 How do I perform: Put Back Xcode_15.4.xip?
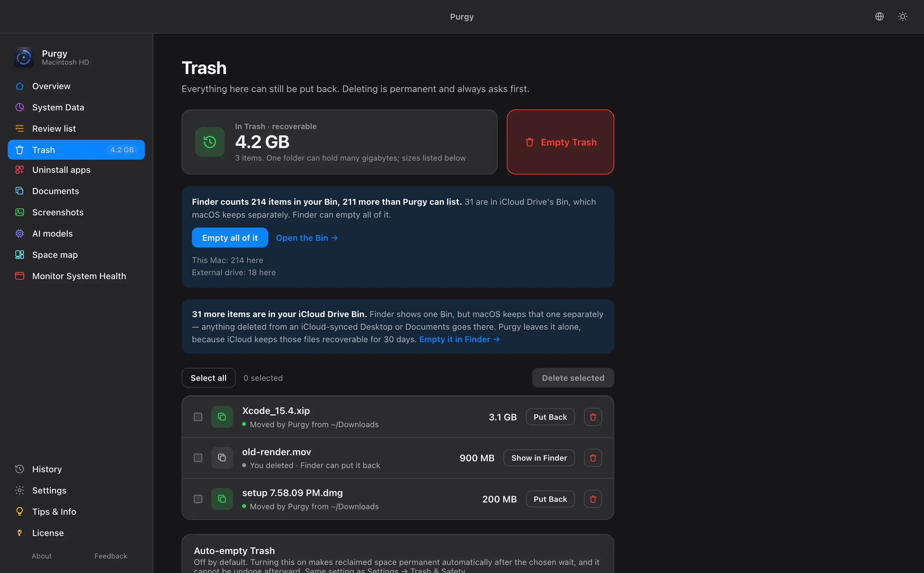coord(550,417)
